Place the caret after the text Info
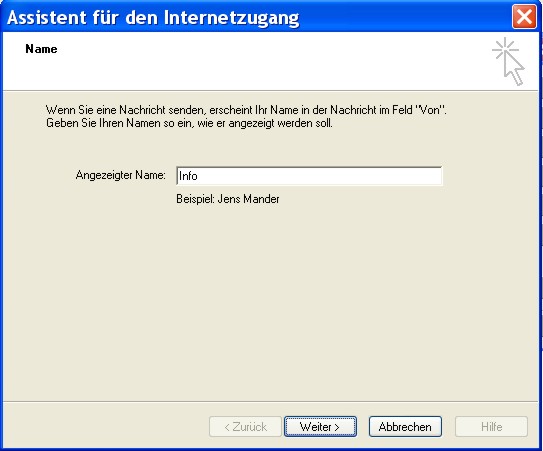The height and width of the screenshot is (451, 543). click(x=199, y=176)
